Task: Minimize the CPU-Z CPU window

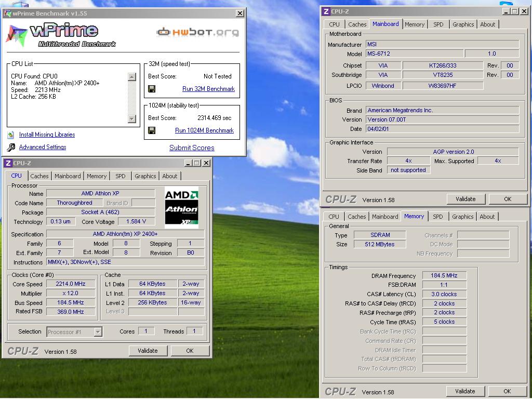Action: click(188, 163)
